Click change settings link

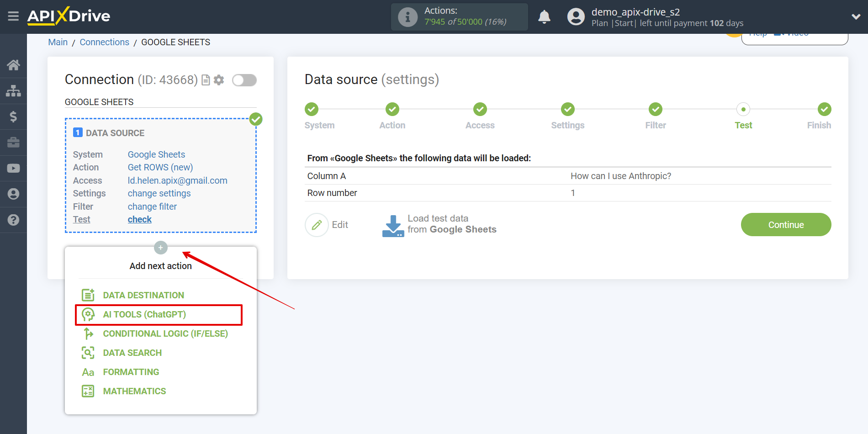pyautogui.click(x=159, y=193)
